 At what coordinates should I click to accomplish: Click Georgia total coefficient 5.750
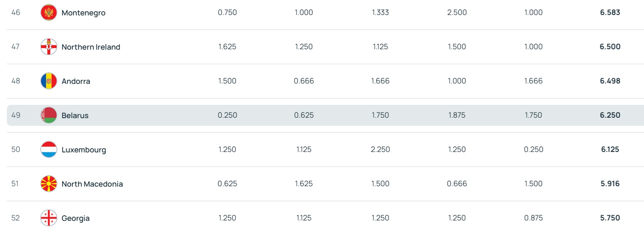point(610,218)
